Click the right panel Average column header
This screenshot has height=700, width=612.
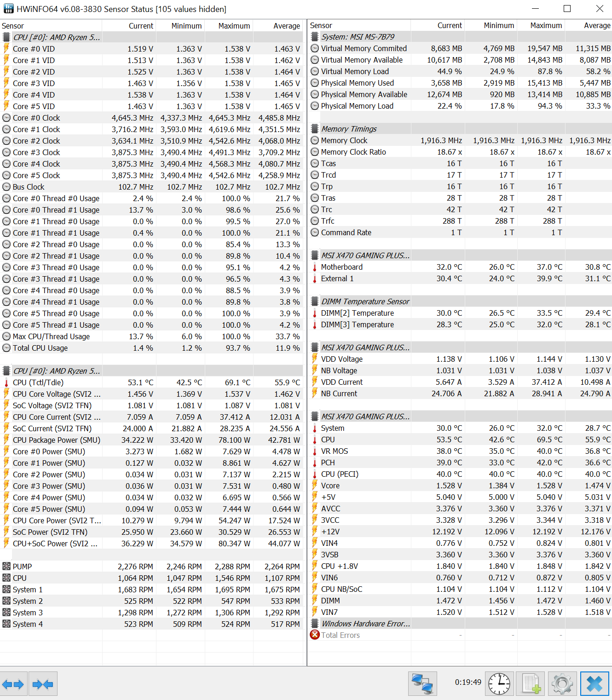click(x=589, y=25)
